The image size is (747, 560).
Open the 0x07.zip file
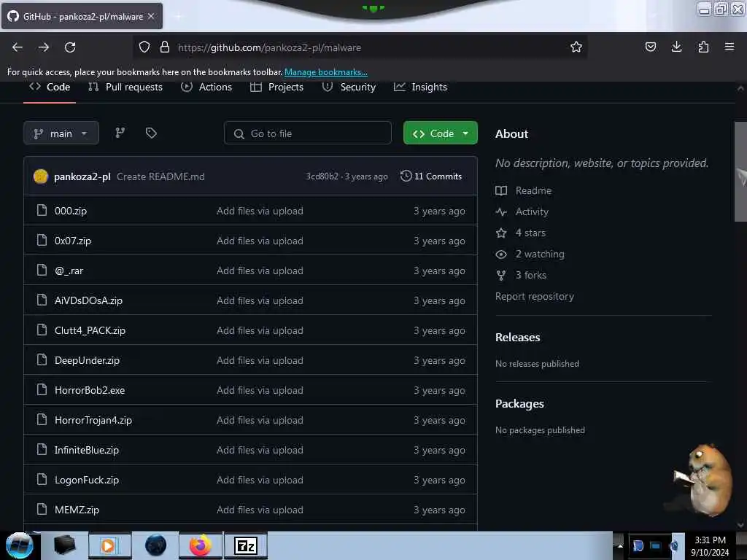pyautogui.click(x=73, y=241)
